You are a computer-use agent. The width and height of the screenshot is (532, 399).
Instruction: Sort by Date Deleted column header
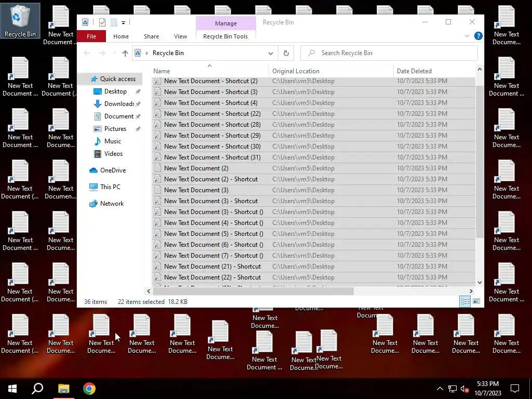pyautogui.click(x=435, y=71)
